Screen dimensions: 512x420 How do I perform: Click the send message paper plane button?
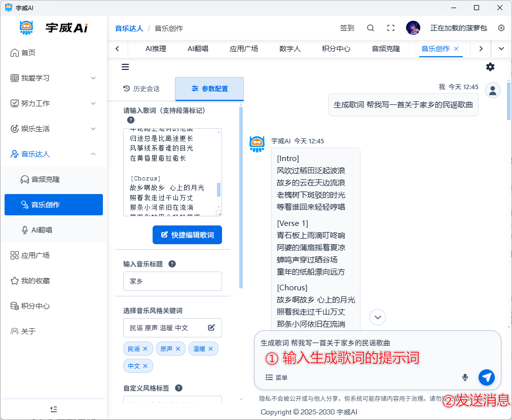(487, 377)
